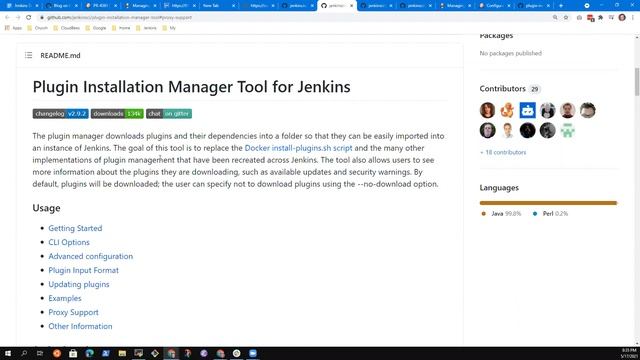Expand the Church bookmarks folder
640x360 pixels.
tap(38, 28)
